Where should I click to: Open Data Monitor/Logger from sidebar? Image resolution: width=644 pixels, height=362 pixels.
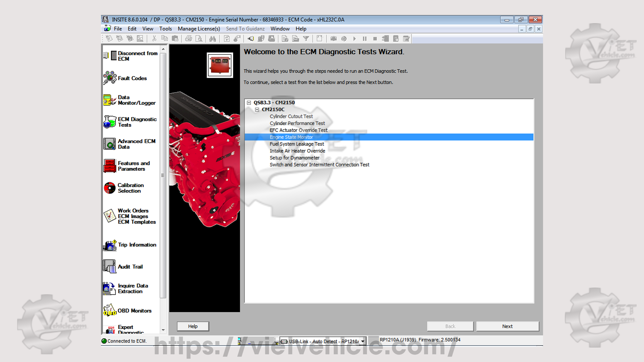coord(110,100)
